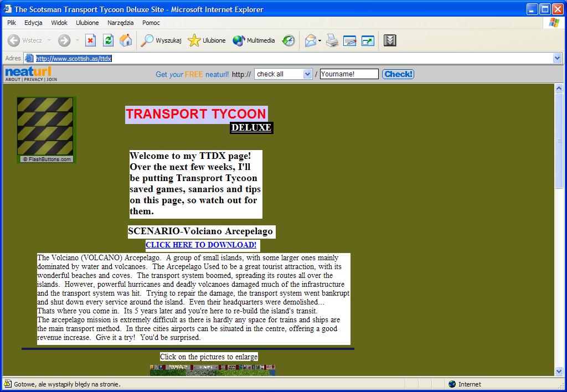Open Wyszukaj search in the toolbar
Image resolution: width=567 pixels, height=392 pixels.
tap(161, 40)
